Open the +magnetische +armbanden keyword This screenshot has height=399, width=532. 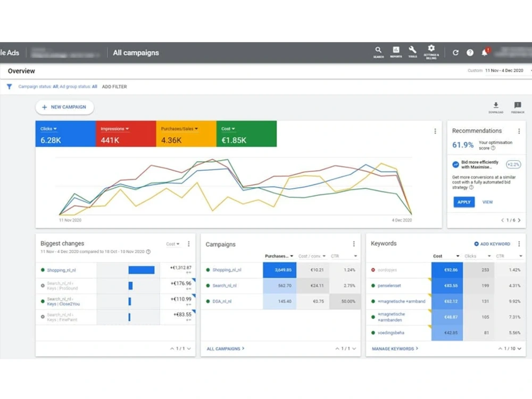(391, 317)
